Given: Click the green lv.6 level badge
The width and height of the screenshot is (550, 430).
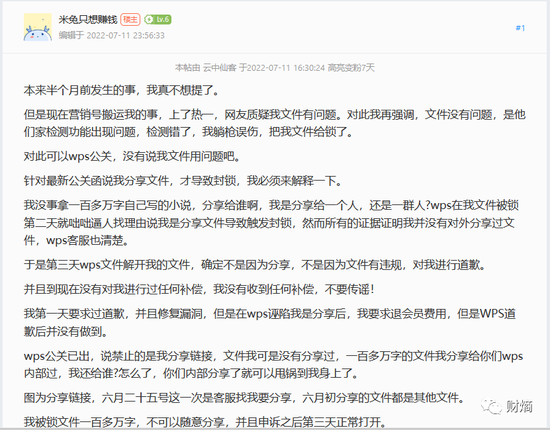Looking at the screenshot, I should 158,19.
